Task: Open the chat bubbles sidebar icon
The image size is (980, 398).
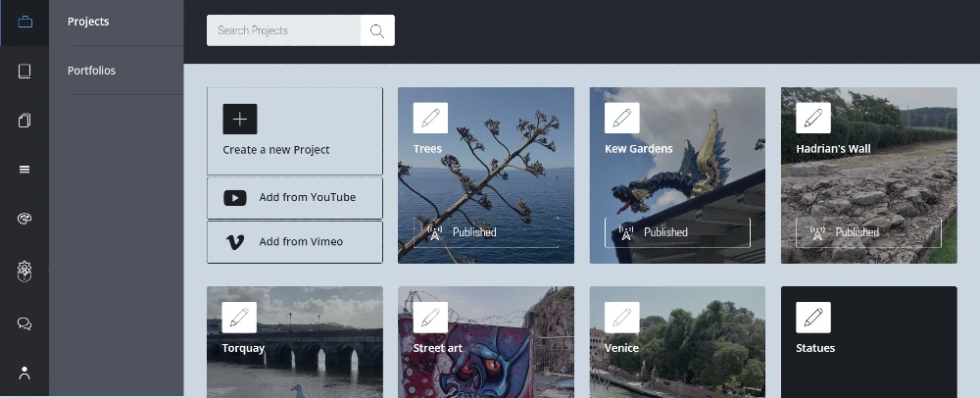Action: pos(24,323)
